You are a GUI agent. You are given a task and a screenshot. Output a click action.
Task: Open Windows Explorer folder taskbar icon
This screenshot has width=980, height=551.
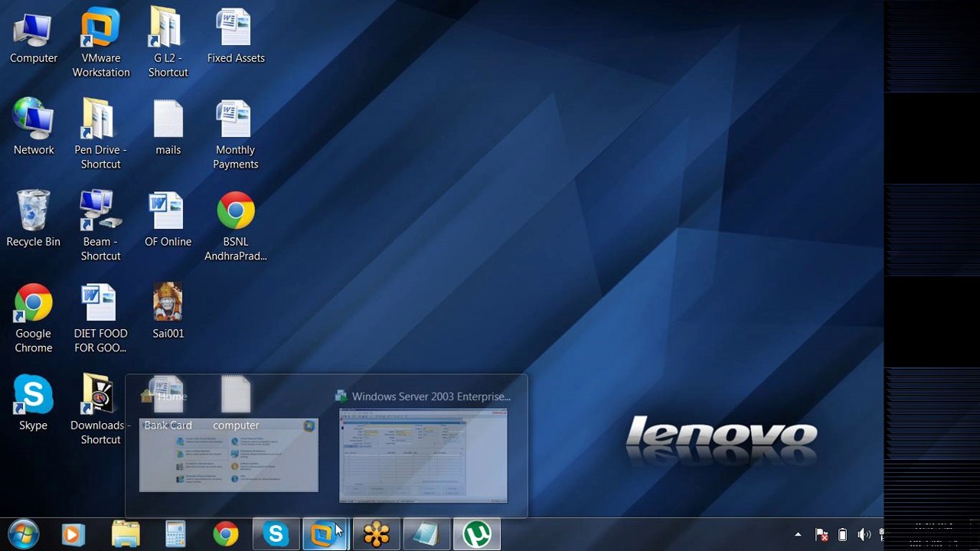(126, 534)
